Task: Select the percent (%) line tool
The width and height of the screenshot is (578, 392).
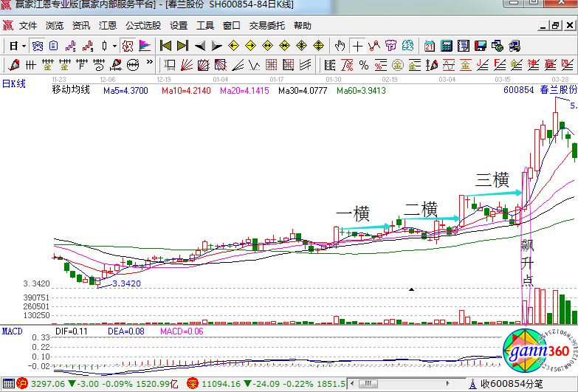Action: 364,64
